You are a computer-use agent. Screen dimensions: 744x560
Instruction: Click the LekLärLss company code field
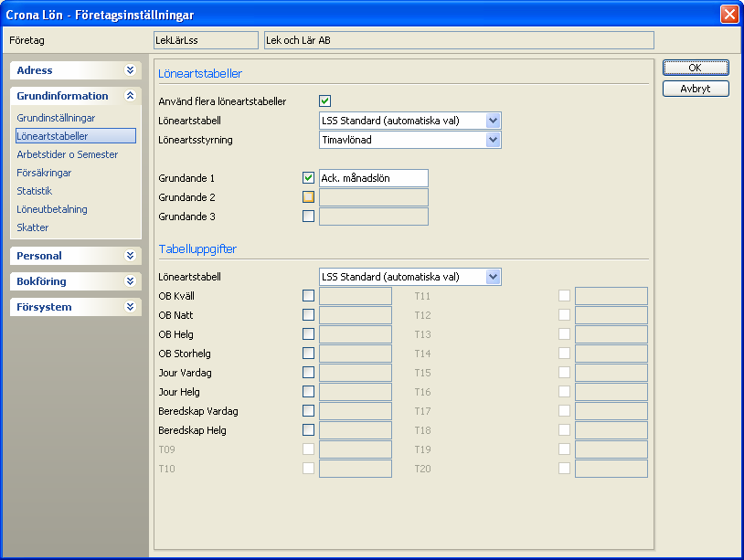pos(206,40)
